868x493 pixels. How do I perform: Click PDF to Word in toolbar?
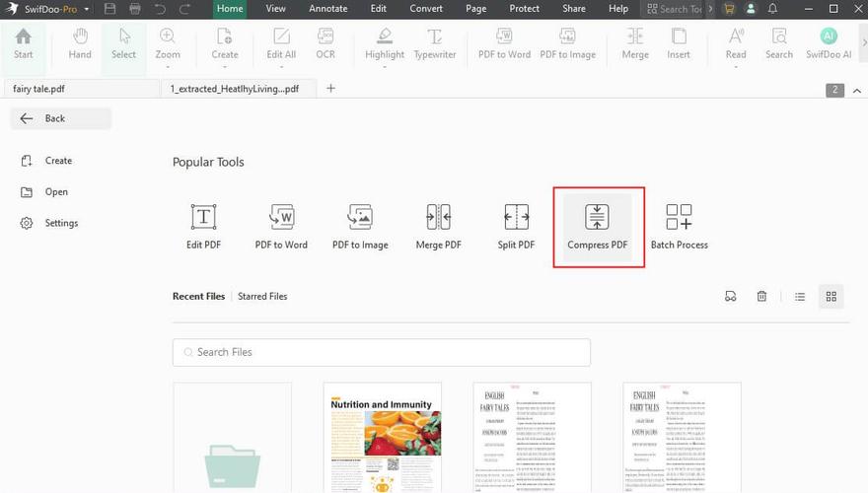point(504,44)
